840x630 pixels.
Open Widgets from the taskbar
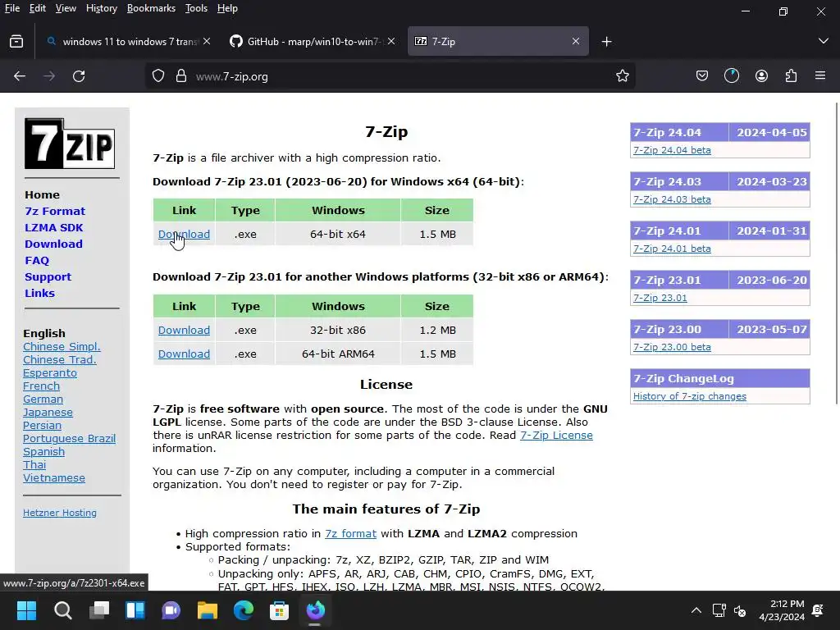(x=135, y=610)
